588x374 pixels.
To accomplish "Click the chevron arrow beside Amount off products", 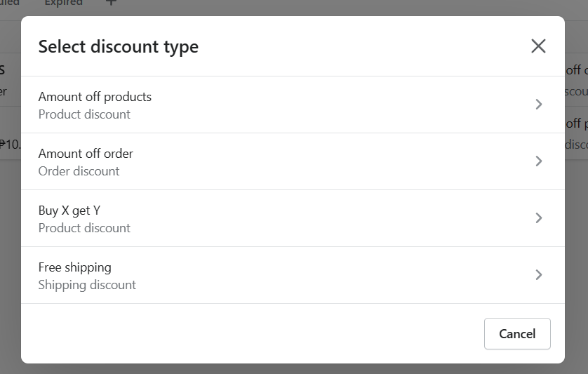I will click(538, 105).
